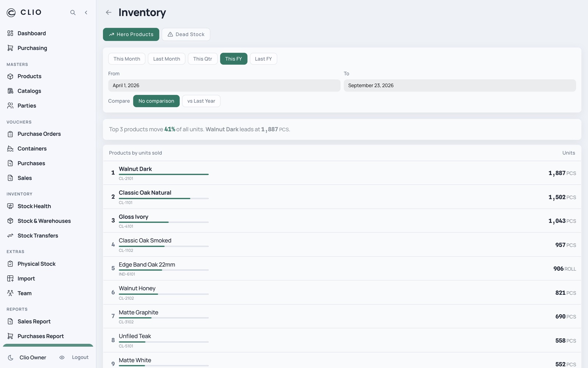Click the Clio logo icon
Viewport: 588px width, 368px height.
[x=11, y=13]
